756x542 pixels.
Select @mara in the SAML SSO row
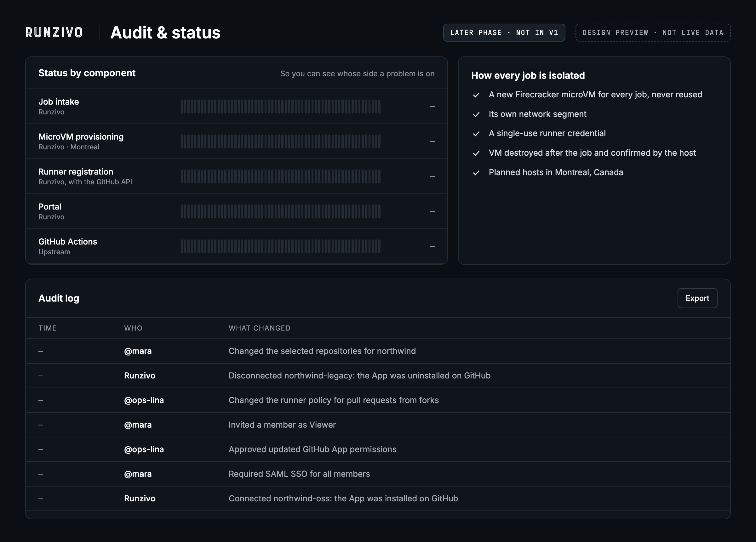(138, 474)
